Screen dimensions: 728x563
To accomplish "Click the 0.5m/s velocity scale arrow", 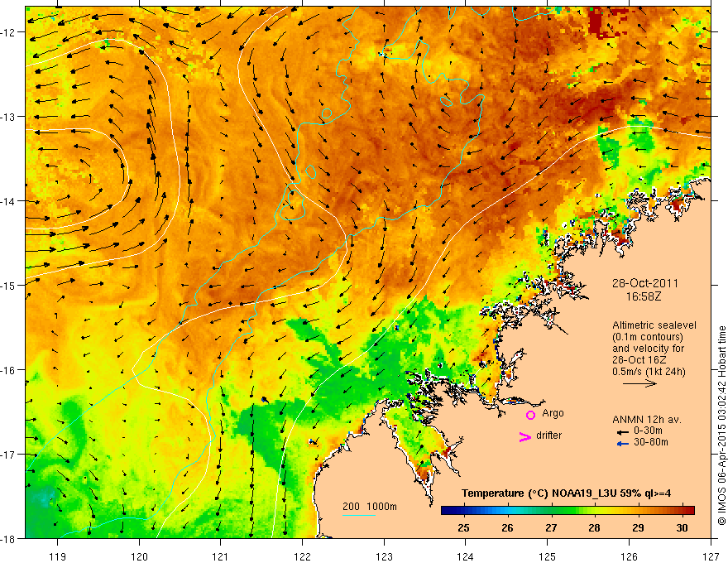I will (639, 383).
